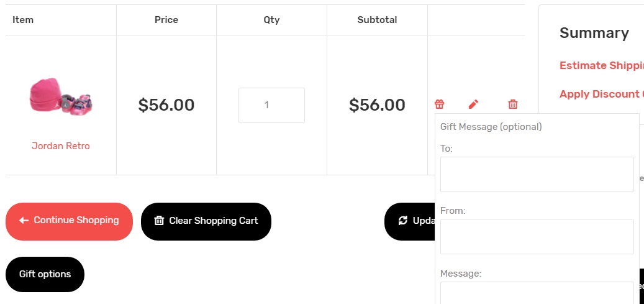The height and width of the screenshot is (304, 644).
Task: Click the refresh icon on the Update button
Action: tap(403, 221)
